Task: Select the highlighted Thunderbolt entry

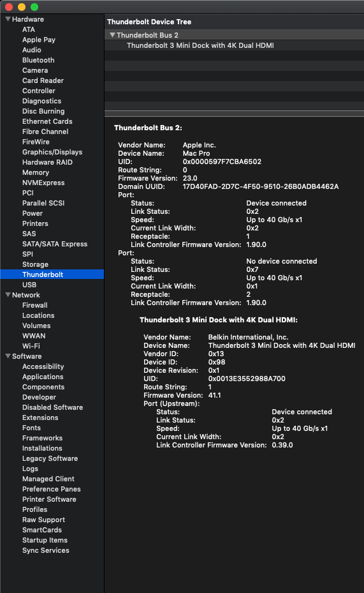Action: 52,274
